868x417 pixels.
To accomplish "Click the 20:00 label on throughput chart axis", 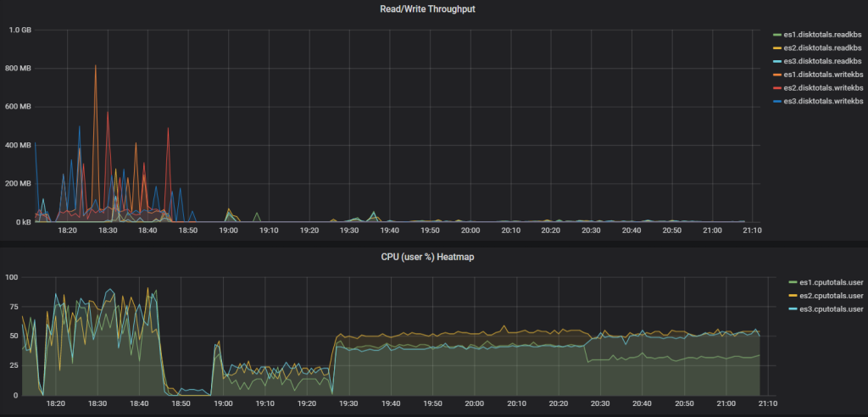I will pyautogui.click(x=470, y=230).
